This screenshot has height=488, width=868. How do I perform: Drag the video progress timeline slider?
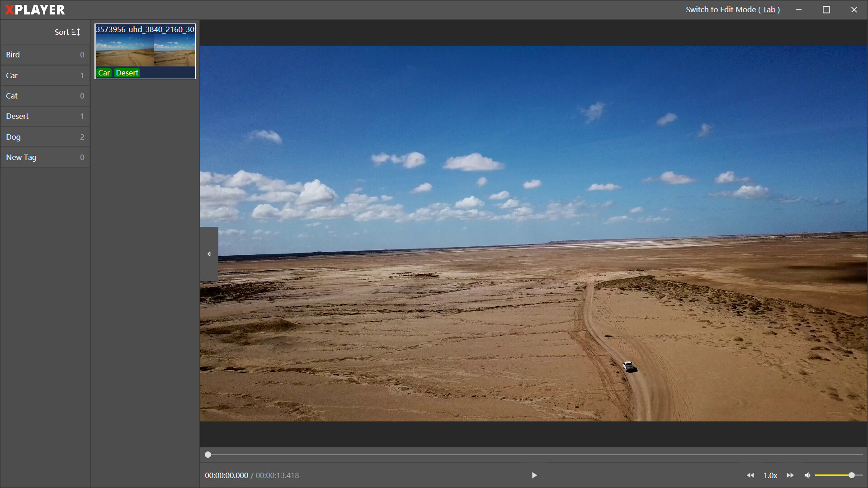click(x=208, y=455)
